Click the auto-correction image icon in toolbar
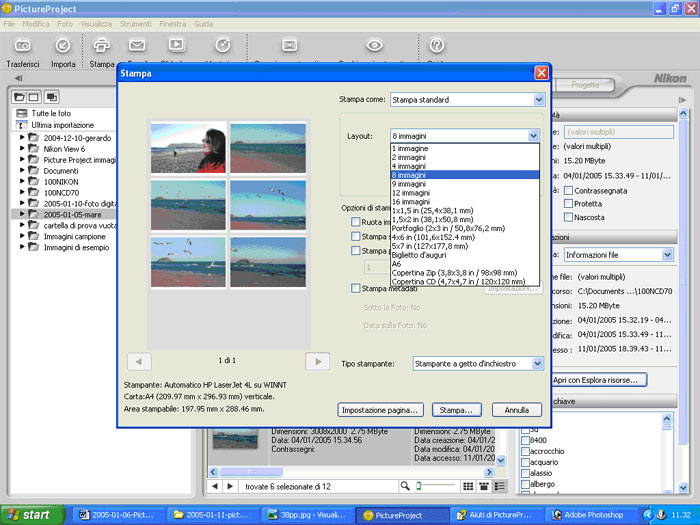700x525 pixels. click(x=290, y=45)
